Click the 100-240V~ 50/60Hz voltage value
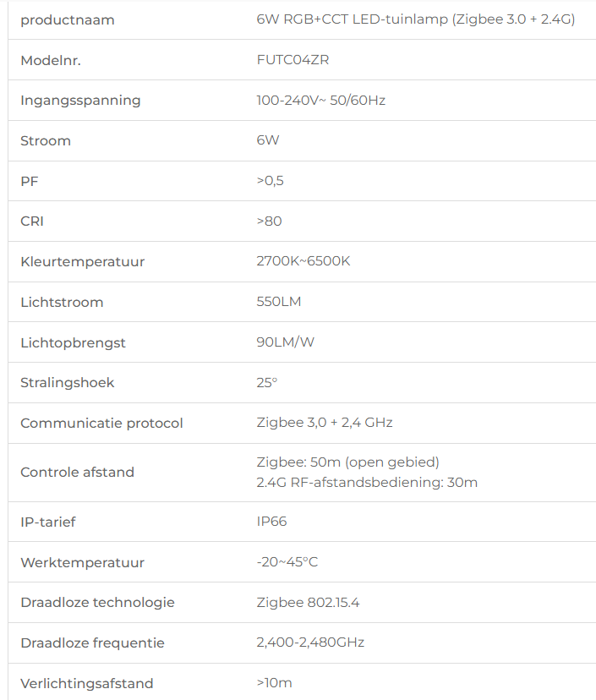 (x=321, y=100)
